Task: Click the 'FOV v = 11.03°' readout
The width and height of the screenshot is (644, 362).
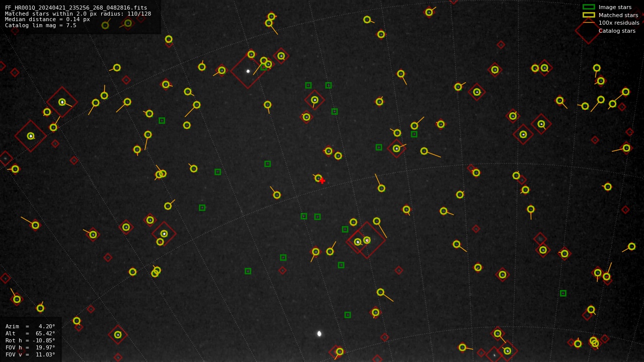Action: point(30,354)
